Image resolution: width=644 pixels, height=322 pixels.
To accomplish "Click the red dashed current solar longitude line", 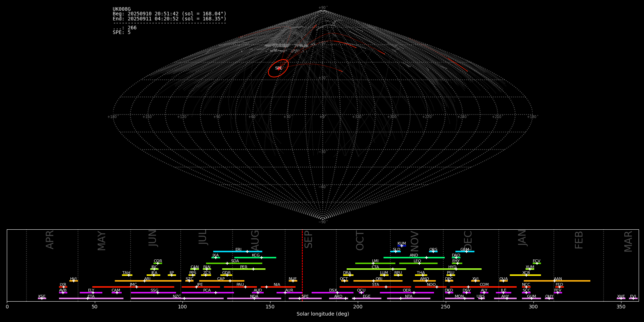I will coord(302,265).
